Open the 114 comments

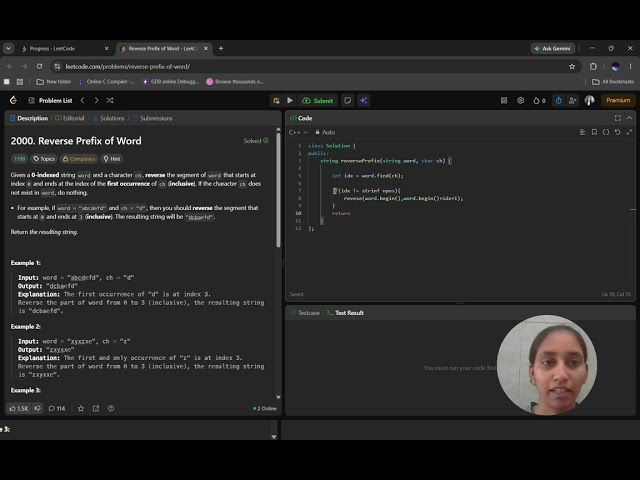click(x=57, y=408)
